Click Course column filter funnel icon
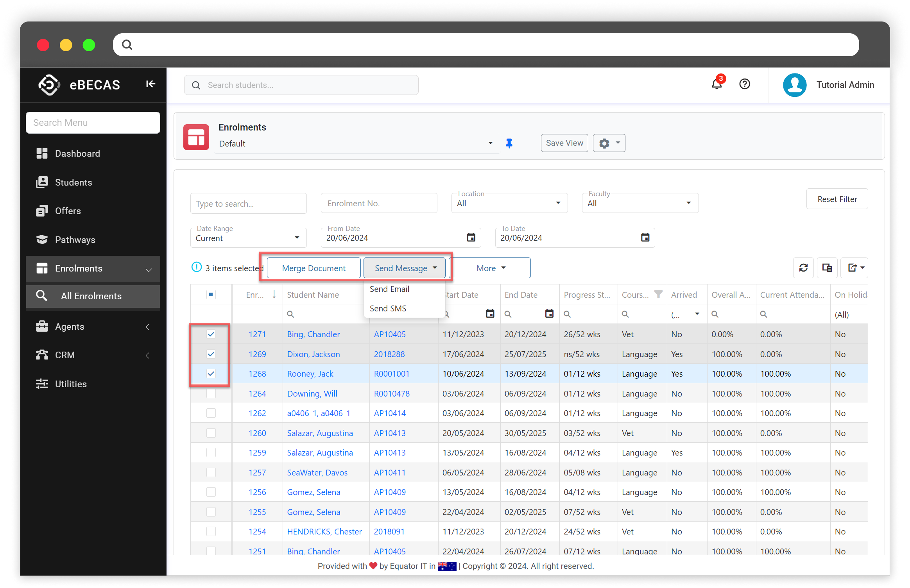910x588 pixels. 659,294
